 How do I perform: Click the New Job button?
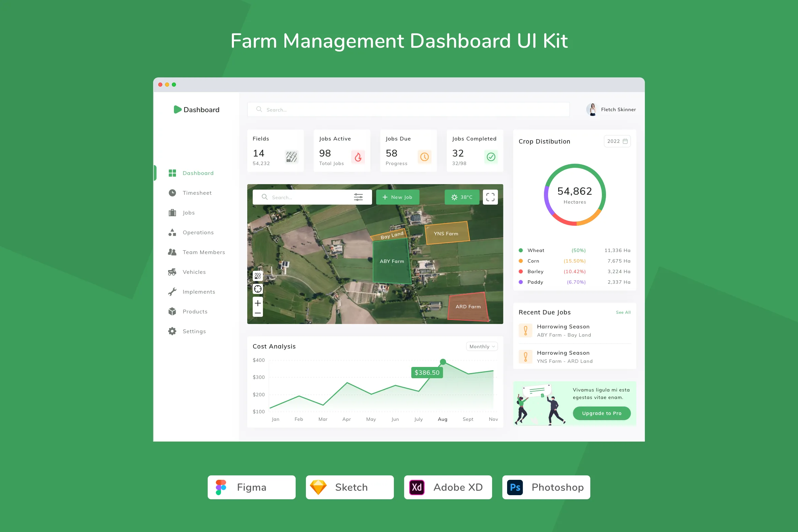[x=398, y=197]
